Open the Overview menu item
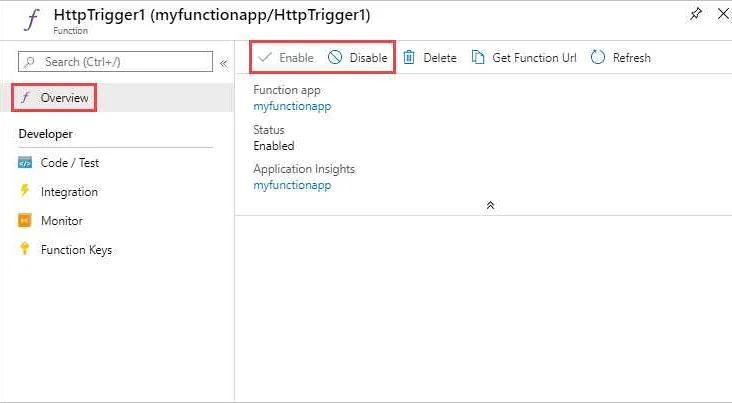 pyautogui.click(x=117, y=98)
